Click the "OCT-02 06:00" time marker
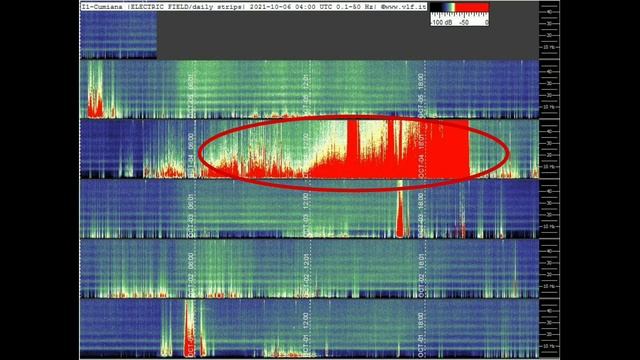640x360 pixels. coord(191,275)
